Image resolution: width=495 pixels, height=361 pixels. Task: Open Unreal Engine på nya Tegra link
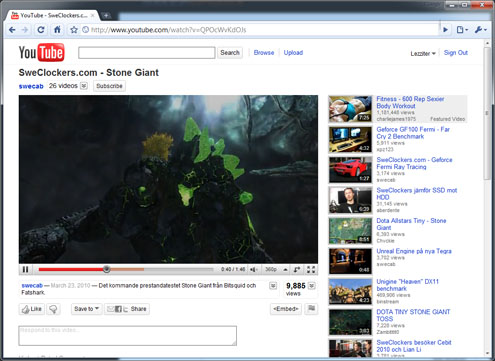click(x=414, y=251)
